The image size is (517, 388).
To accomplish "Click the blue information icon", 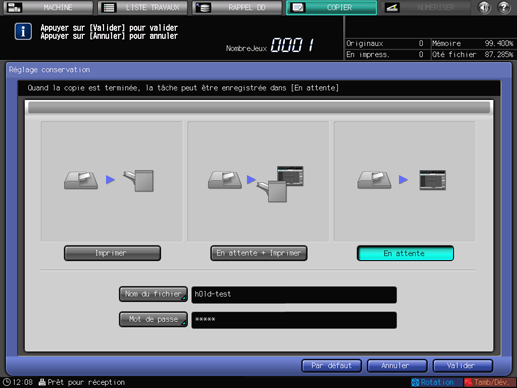I will (x=23, y=31).
